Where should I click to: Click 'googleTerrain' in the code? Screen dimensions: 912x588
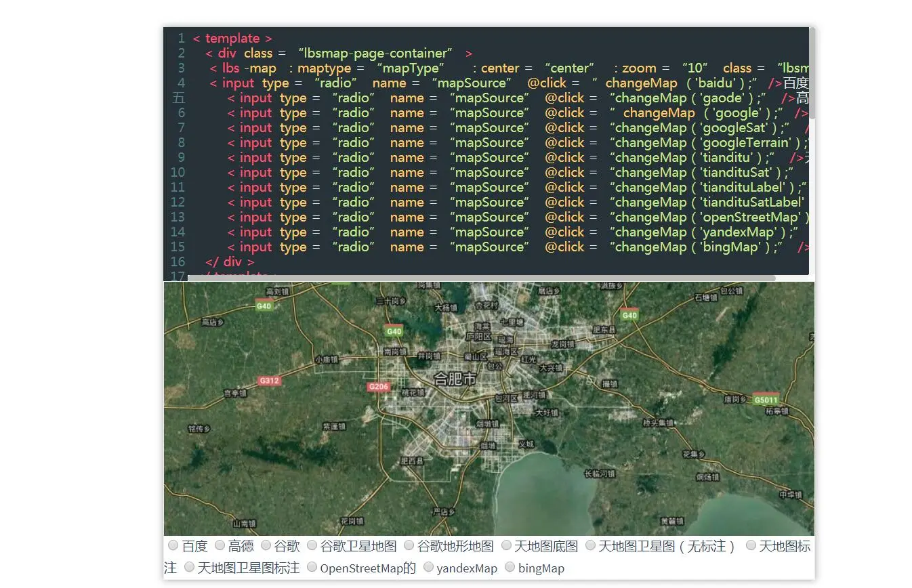pos(747,143)
